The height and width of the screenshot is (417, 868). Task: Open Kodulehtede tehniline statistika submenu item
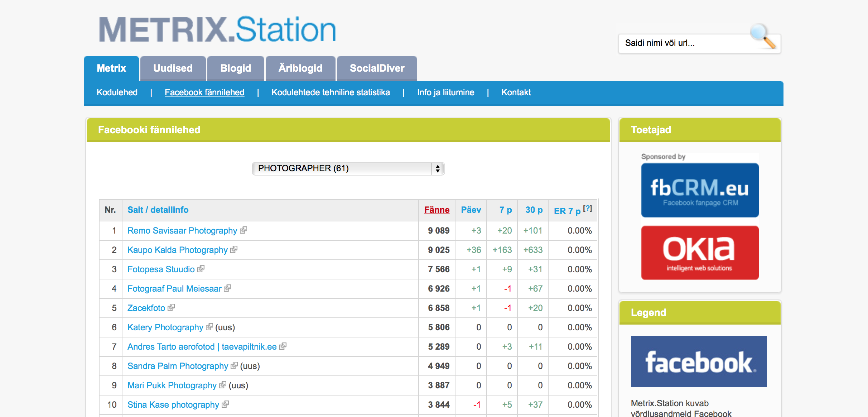click(330, 92)
